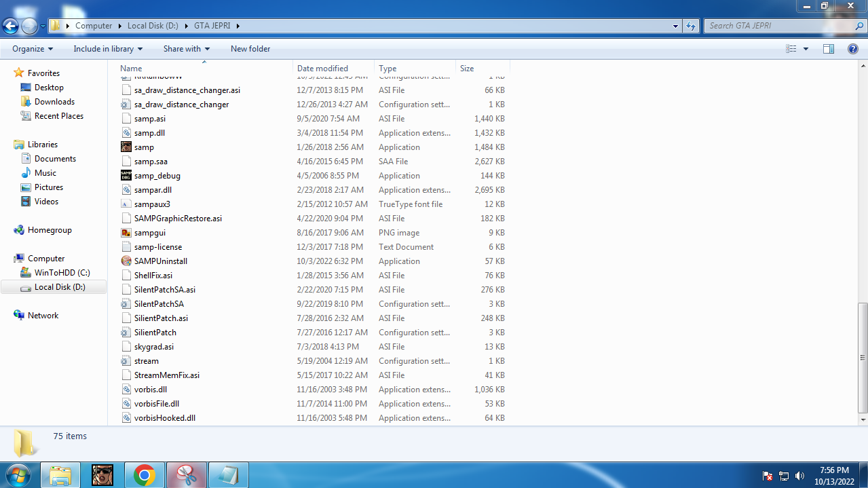
Task: Select the vorbisHooked.dll file
Action: click(x=165, y=418)
